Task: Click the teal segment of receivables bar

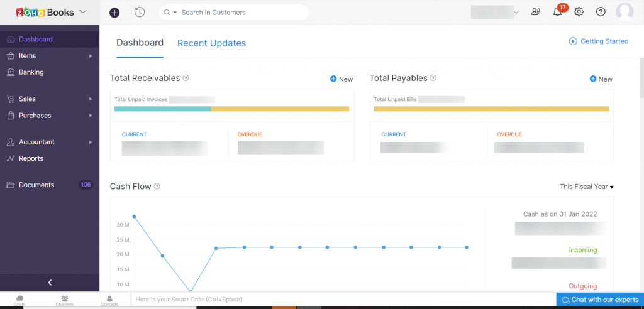Action: click(163, 109)
